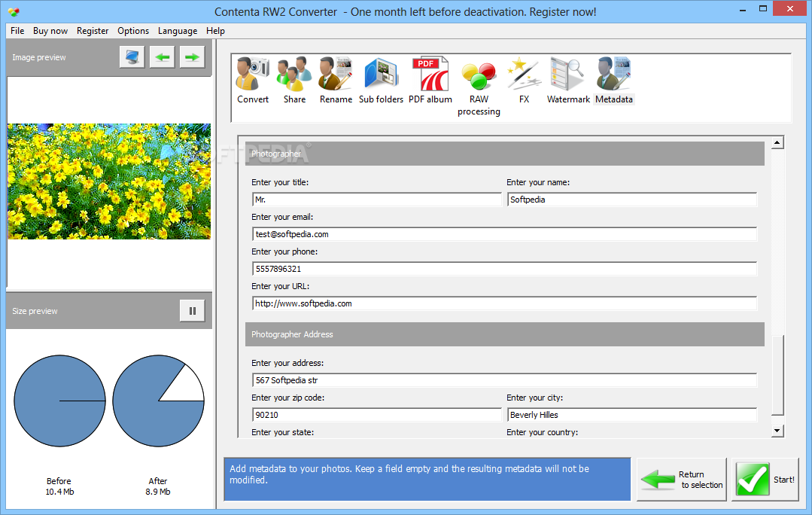Click the 'Enter your URL:' label
Screen dimensions: 812x515
pyautogui.click(x=280, y=287)
